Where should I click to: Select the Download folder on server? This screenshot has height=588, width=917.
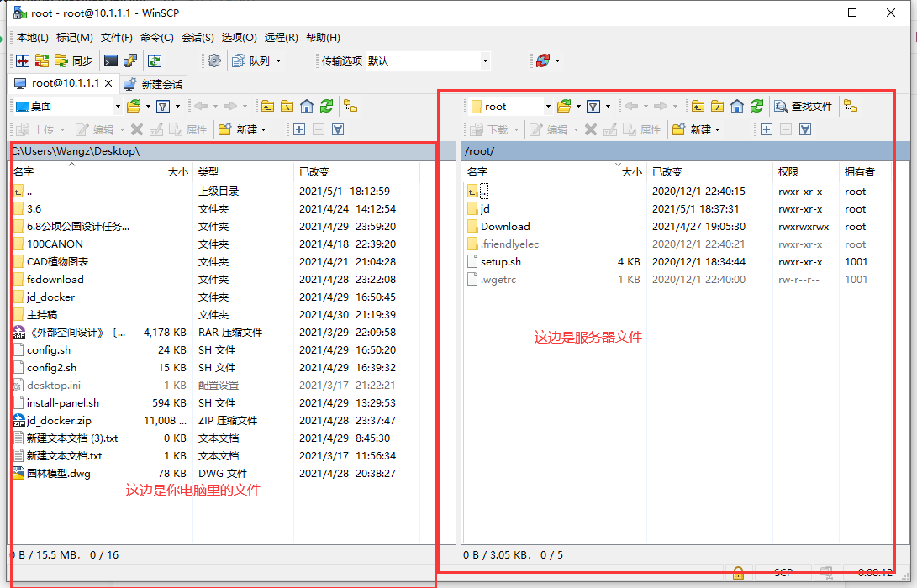tap(505, 226)
